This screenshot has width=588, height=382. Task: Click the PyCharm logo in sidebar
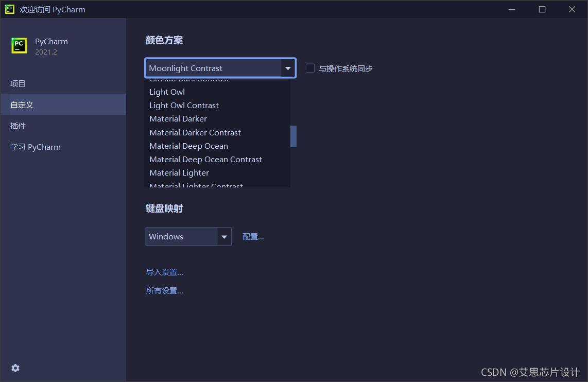(19, 46)
